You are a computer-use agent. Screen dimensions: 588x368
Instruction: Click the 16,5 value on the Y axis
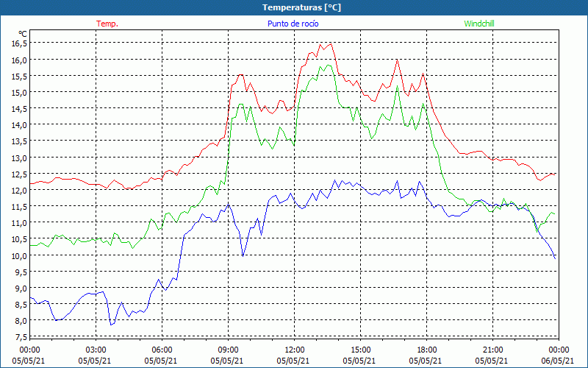pyautogui.click(x=20, y=43)
